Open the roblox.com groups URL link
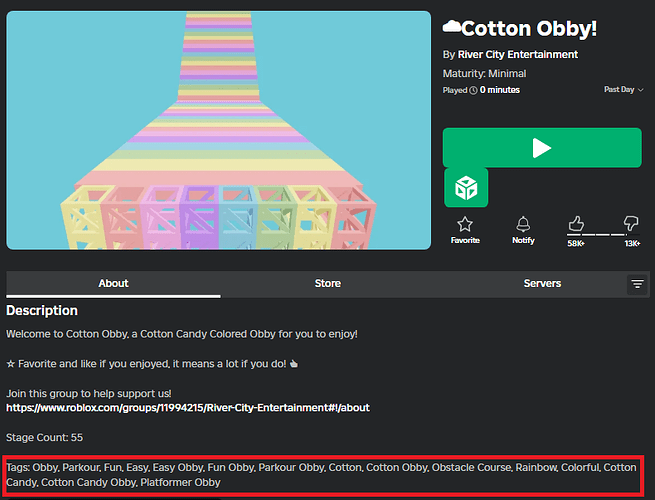This screenshot has width=655, height=500. (x=188, y=408)
